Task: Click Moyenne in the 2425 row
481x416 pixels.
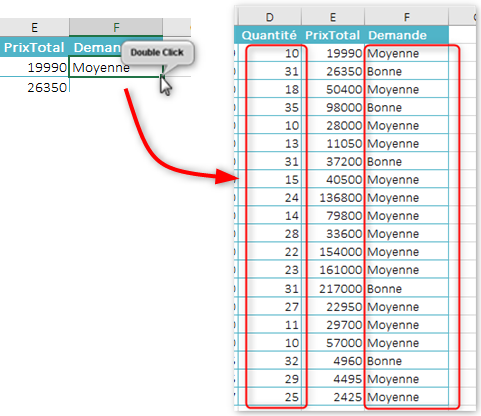Action: [x=406, y=396]
